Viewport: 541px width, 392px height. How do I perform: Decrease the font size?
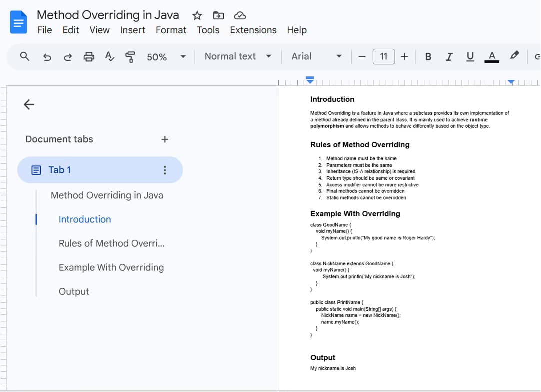pyautogui.click(x=362, y=57)
